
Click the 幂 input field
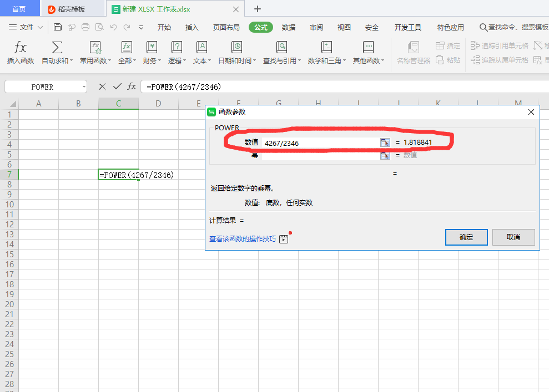(320, 155)
